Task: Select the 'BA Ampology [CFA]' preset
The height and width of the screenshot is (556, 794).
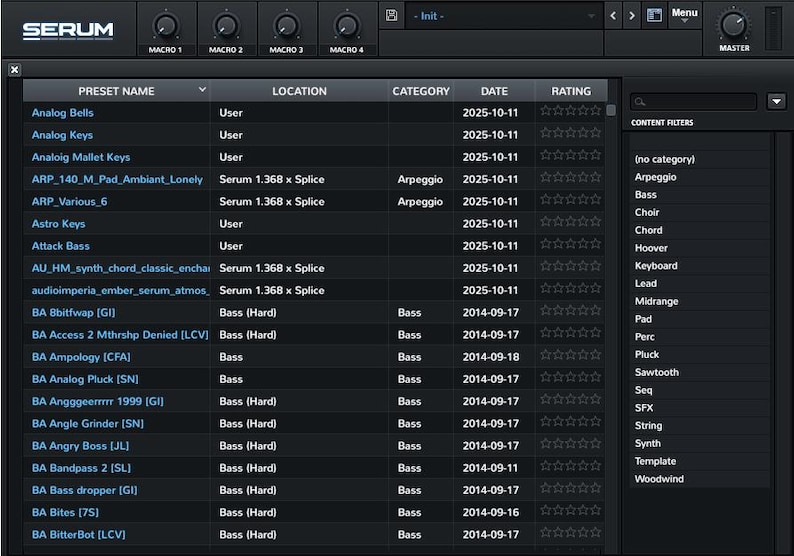Action: click(x=81, y=357)
